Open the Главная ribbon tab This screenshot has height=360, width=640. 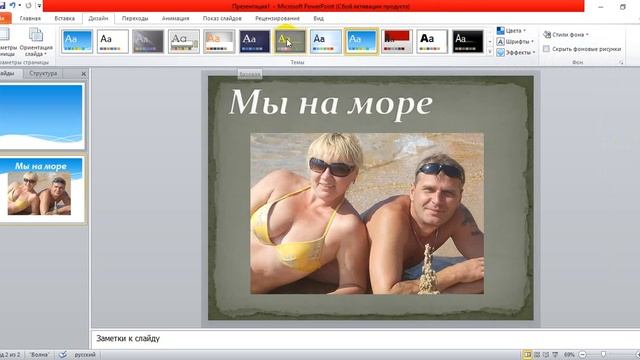pos(30,18)
